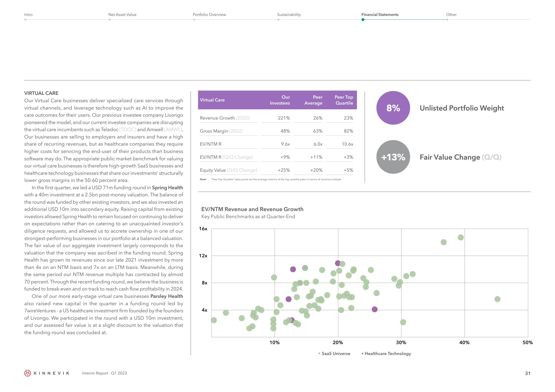Click the AMWL ticker text

point(173,129)
